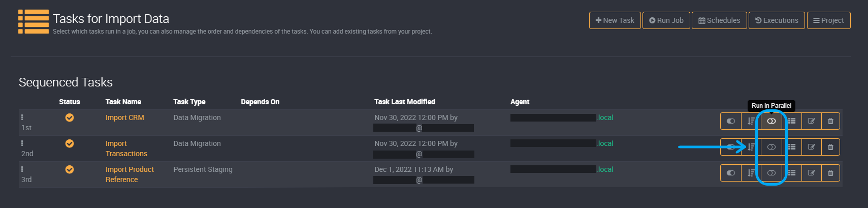Open list details icon for Import Transactions row
The height and width of the screenshot is (208, 868).
(x=792, y=147)
